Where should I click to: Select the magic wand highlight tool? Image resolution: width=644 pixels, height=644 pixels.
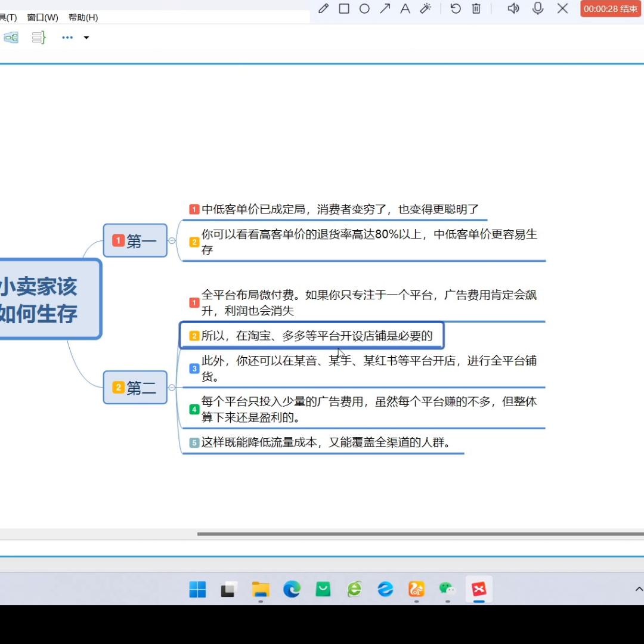point(426,8)
